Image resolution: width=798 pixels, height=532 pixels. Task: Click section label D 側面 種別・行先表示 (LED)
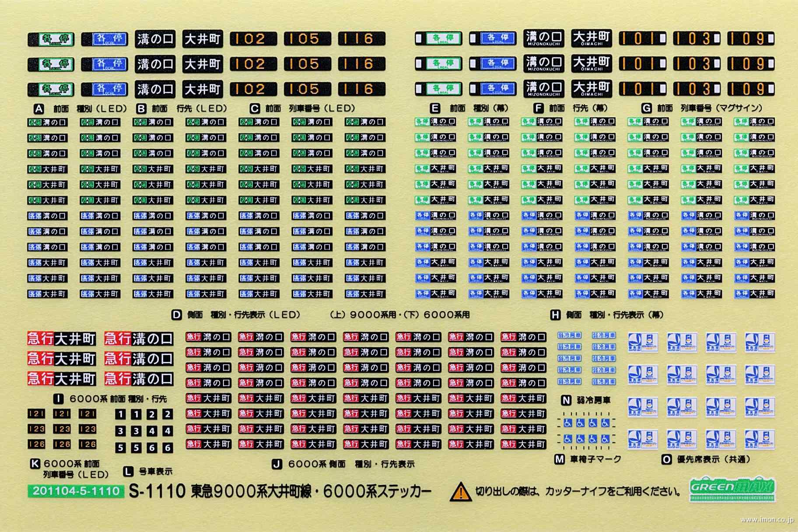pos(236,315)
